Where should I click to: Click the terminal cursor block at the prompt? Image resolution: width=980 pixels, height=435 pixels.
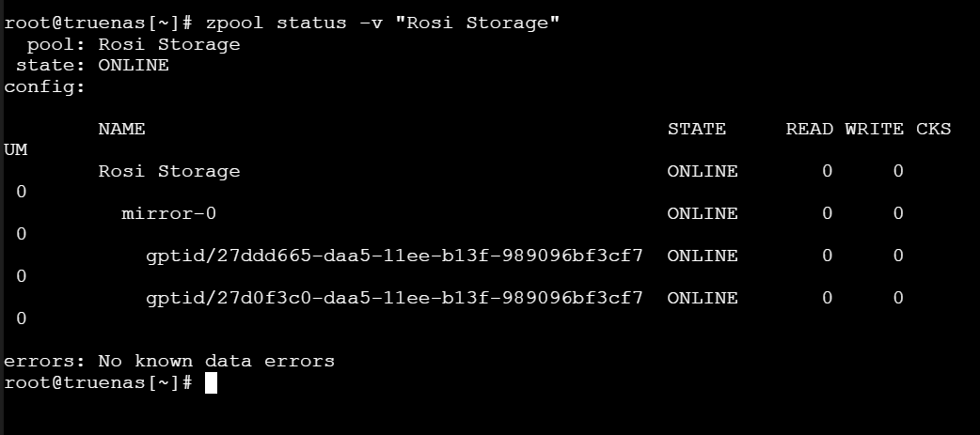[x=211, y=382]
